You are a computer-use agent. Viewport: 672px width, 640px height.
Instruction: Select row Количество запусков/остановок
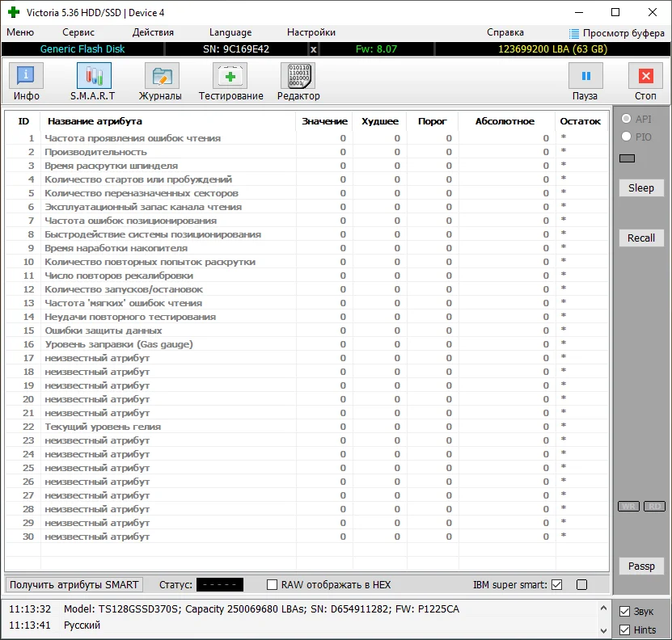point(306,289)
